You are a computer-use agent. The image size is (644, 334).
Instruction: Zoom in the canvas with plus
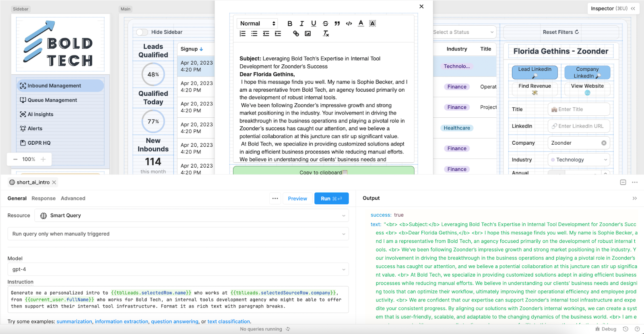tap(43, 159)
